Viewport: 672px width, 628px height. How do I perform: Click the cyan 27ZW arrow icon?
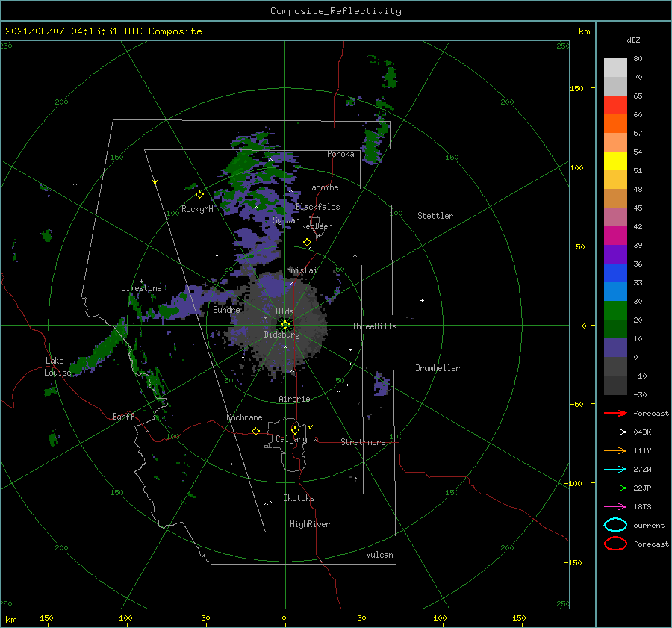click(615, 470)
